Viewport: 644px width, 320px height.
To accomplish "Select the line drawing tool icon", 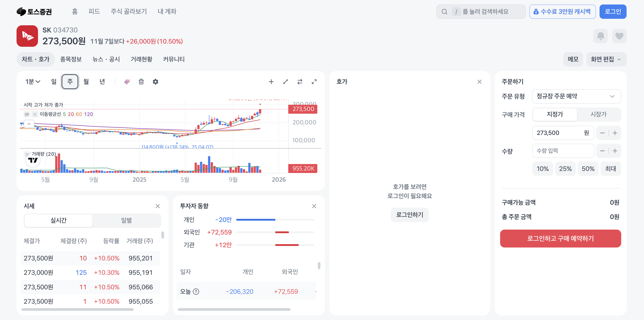I will pyautogui.click(x=285, y=82).
